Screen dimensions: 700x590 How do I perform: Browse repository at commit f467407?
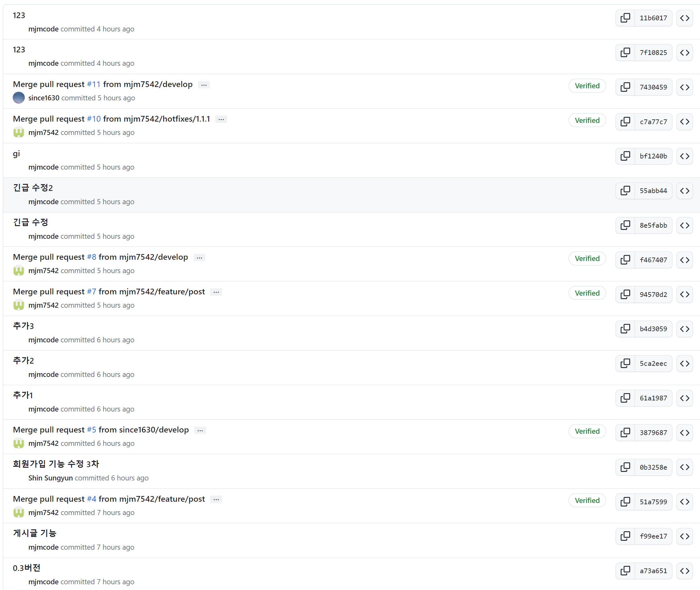click(684, 260)
